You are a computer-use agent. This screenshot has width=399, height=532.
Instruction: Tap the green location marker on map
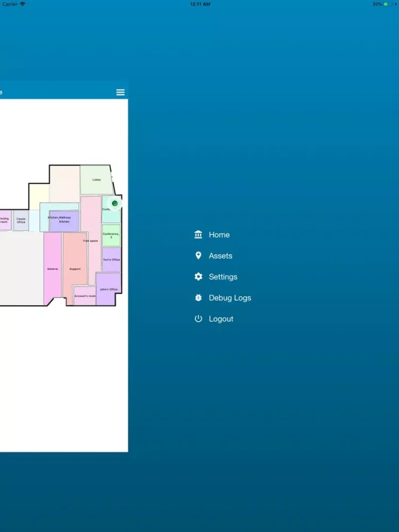115,204
